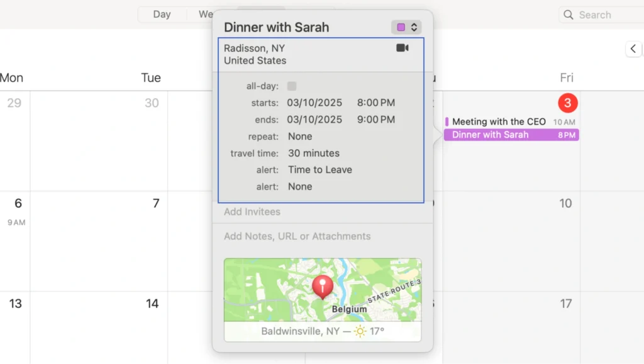This screenshot has height=364, width=644.
Task: Click the purple color swatch in popover header
Action: [401, 27]
